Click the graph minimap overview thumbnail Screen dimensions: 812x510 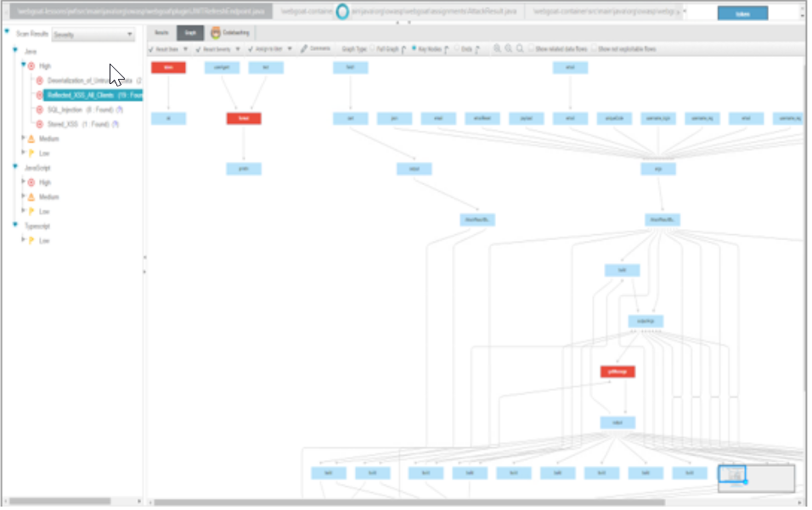(x=757, y=479)
